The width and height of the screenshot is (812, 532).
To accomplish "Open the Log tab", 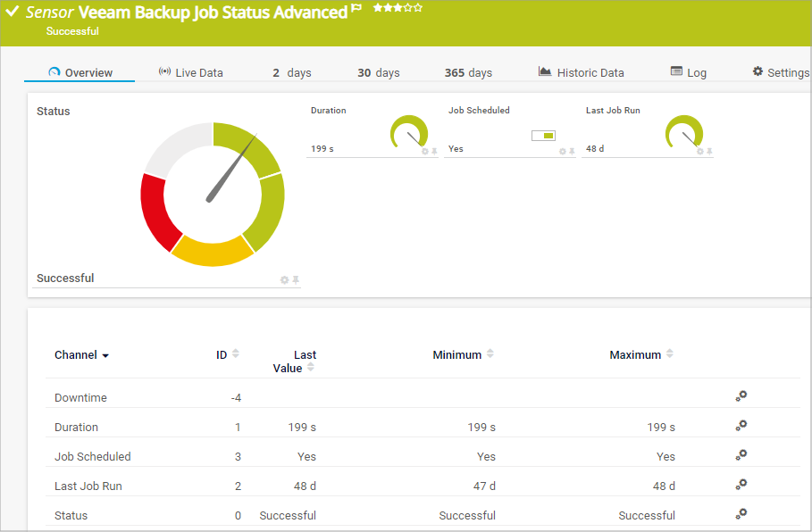I will (x=689, y=72).
